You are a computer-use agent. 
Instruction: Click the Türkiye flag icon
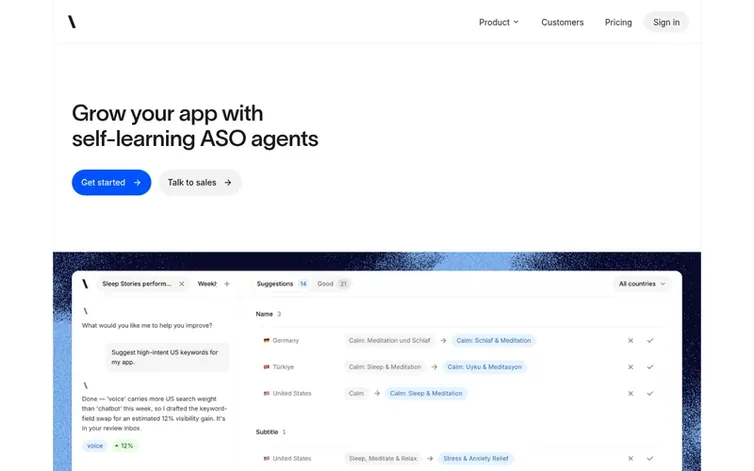[x=266, y=367]
